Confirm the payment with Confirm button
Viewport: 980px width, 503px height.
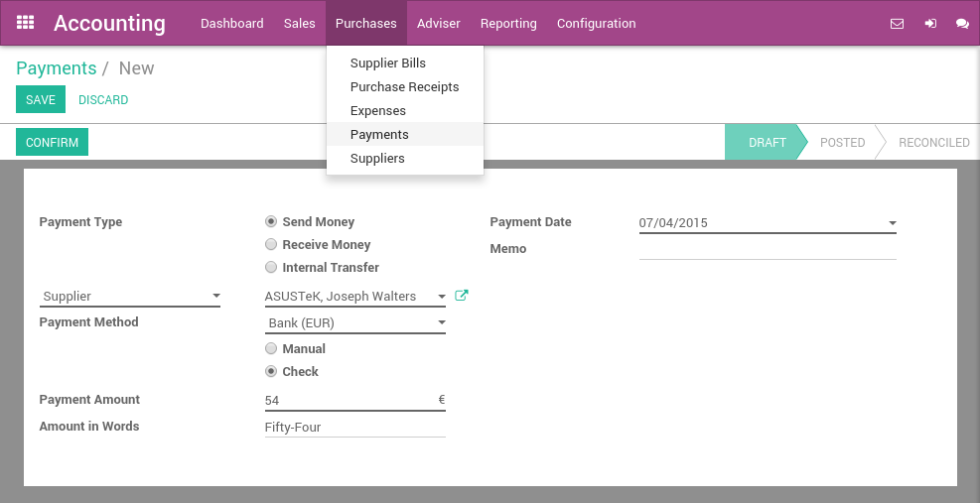coord(52,143)
